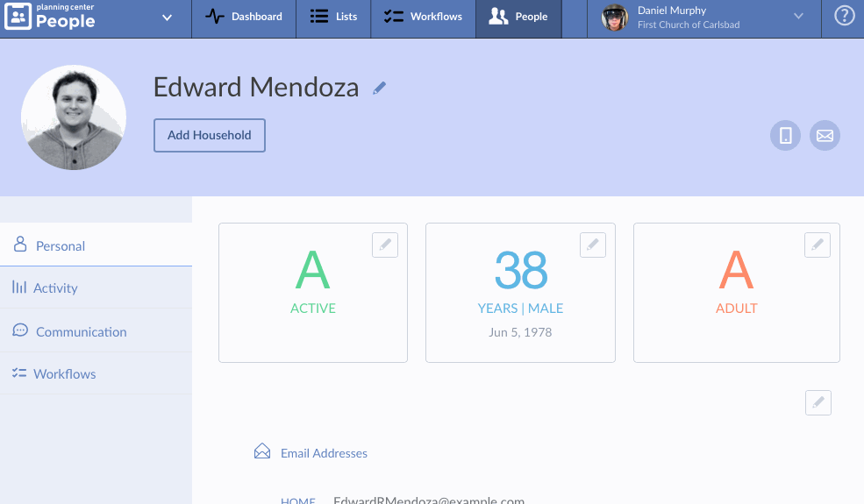Switch to Workflows in top navigation
864x504 pixels.
[423, 17]
